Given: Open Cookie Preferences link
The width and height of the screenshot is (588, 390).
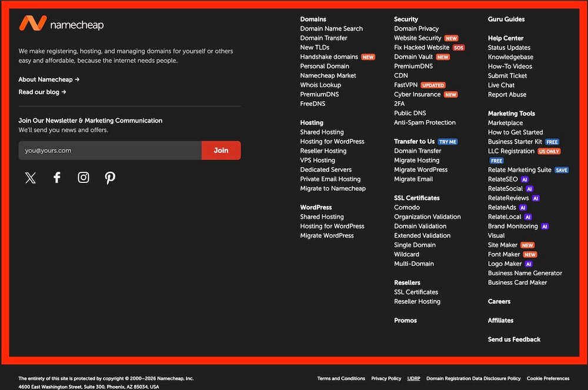Looking at the screenshot, I should click(x=547, y=378).
